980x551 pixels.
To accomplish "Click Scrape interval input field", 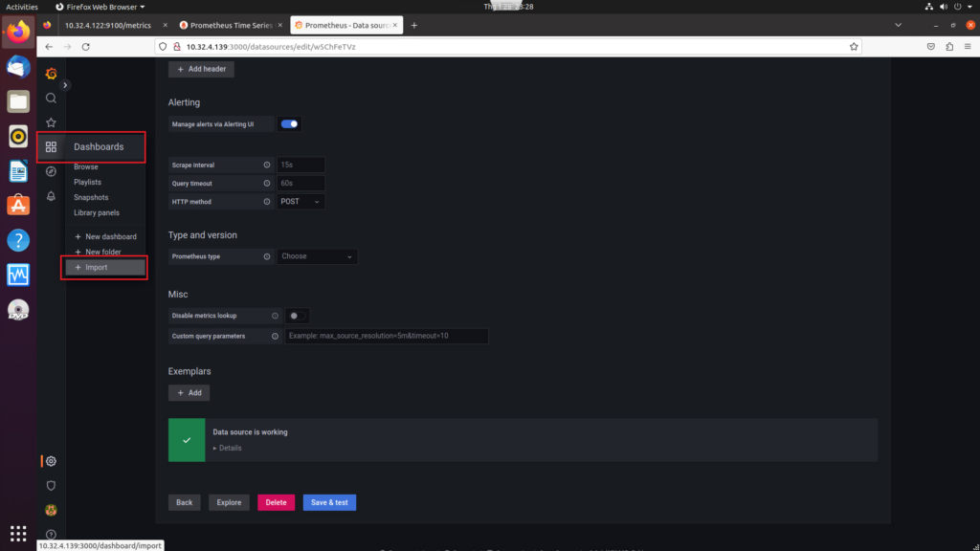I will coord(301,165).
